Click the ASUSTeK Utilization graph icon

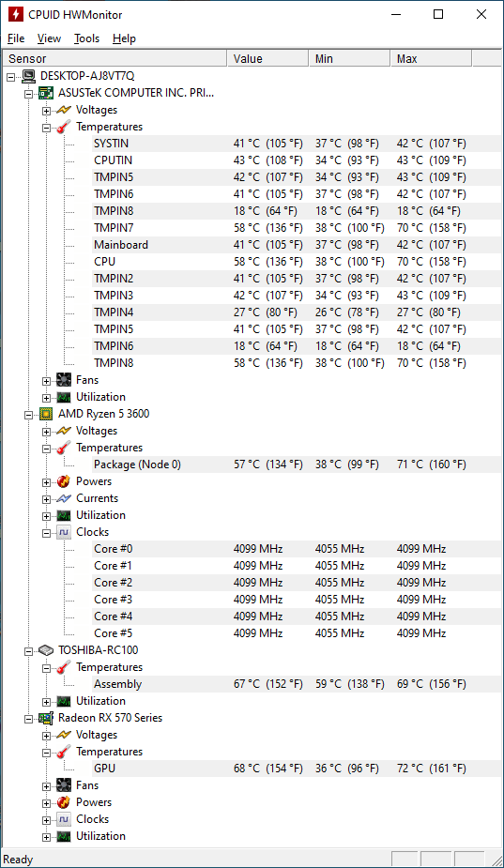tap(64, 397)
